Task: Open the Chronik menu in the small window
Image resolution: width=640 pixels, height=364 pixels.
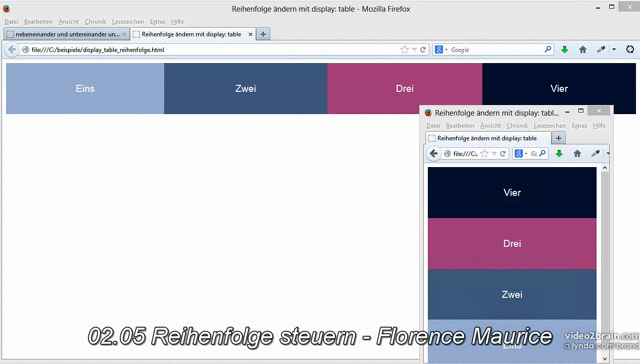Action: [x=517, y=126]
